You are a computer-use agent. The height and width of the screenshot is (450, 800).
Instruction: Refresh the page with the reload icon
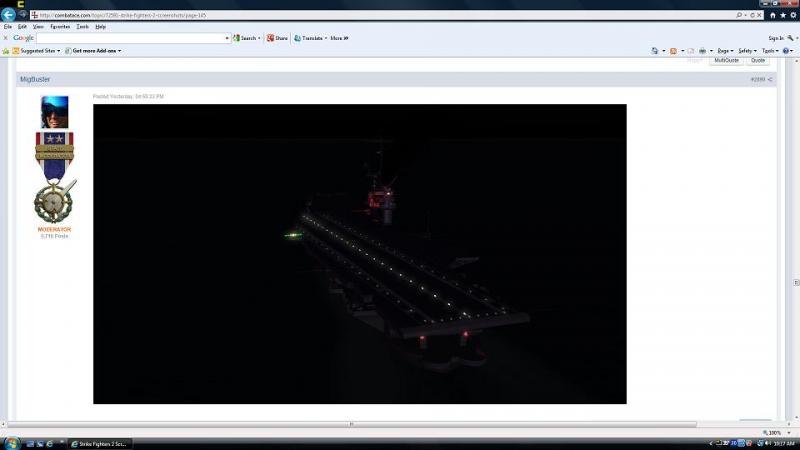coord(752,15)
